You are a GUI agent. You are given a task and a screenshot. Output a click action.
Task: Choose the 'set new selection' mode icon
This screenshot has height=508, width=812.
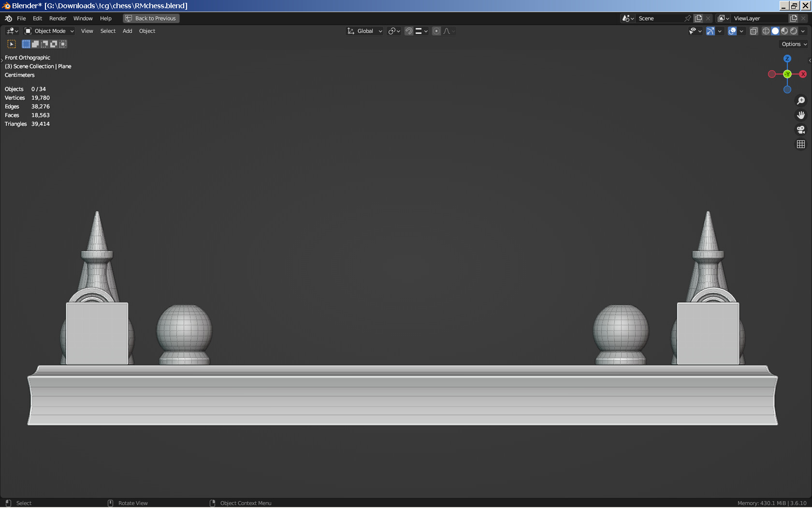[x=26, y=44]
